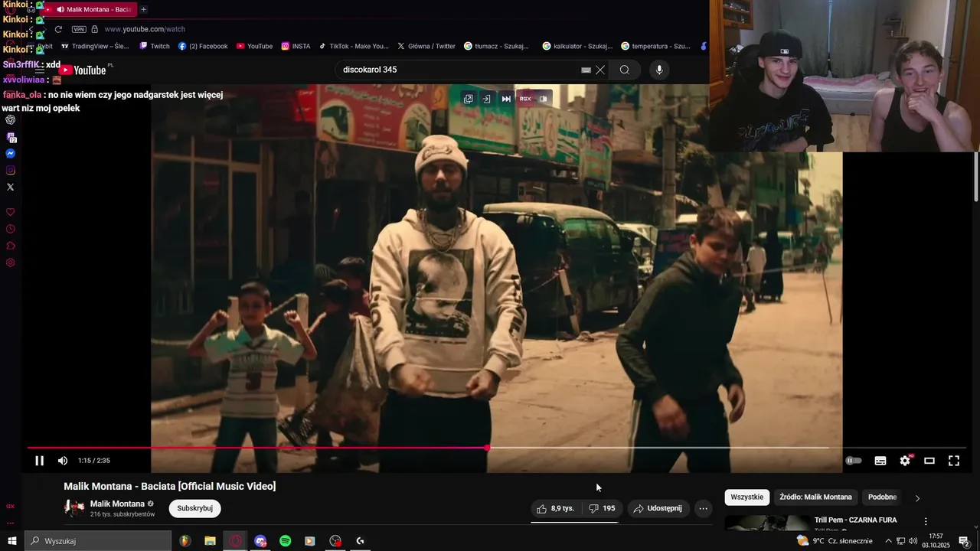Viewport: 980px width, 551px height.
Task: Start voice search with the microphone icon
Action: coord(659,70)
